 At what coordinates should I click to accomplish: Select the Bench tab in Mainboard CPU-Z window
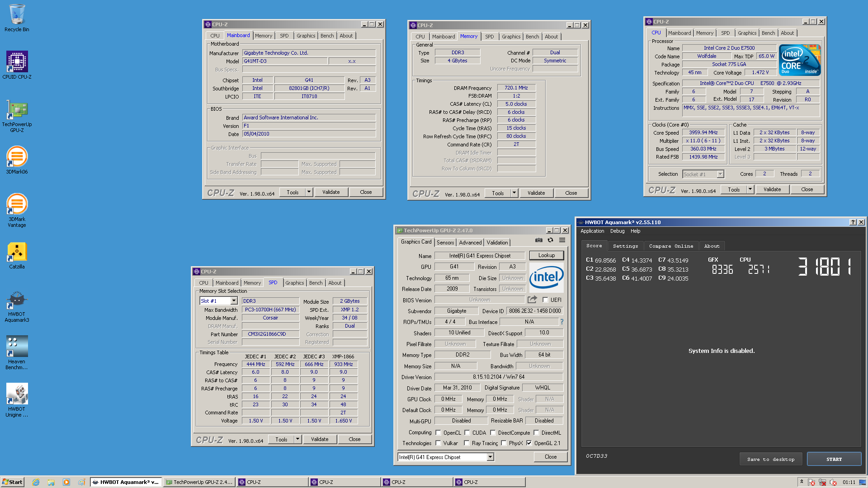327,36
